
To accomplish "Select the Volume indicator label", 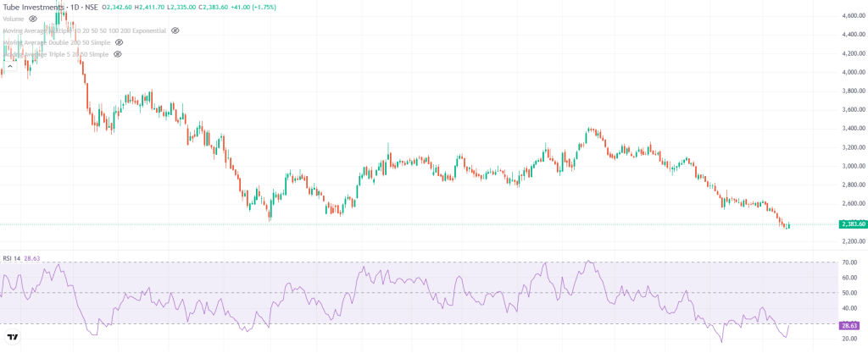I will coord(14,18).
